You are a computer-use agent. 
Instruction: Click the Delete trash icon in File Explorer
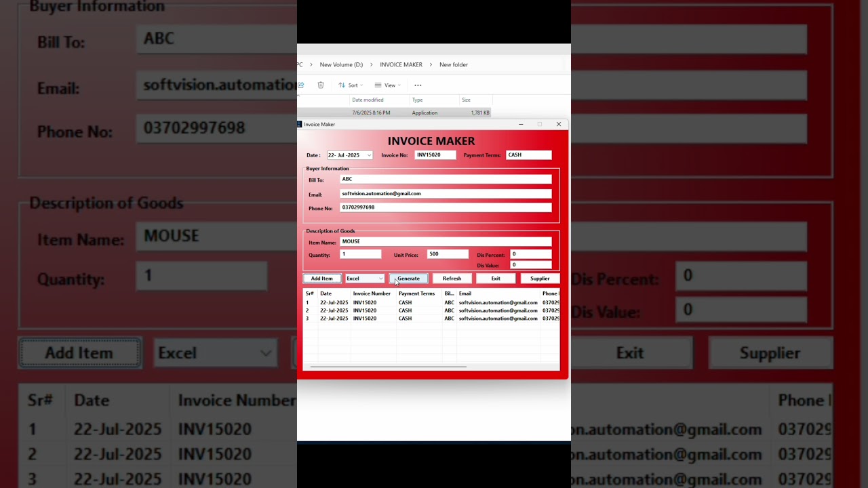point(321,85)
